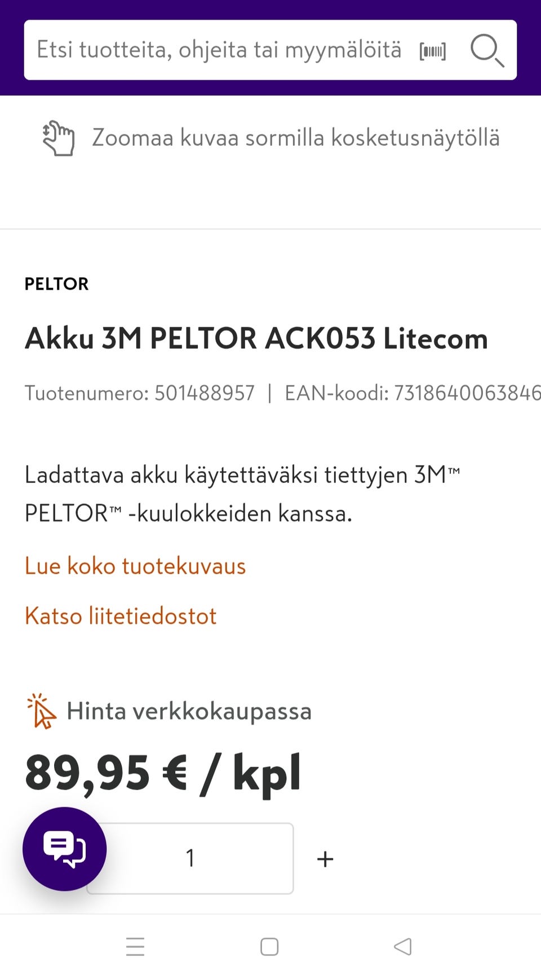Open the Katso liitetiedostot link
This screenshot has width=541, height=980.
tap(121, 616)
